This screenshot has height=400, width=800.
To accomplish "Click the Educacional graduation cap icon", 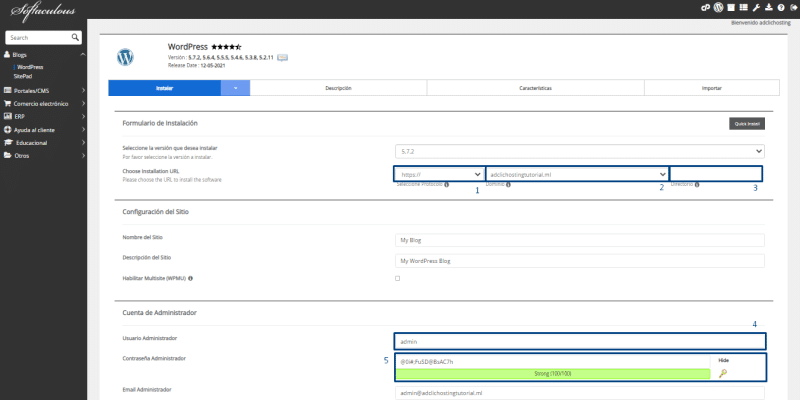I will tap(8, 142).
